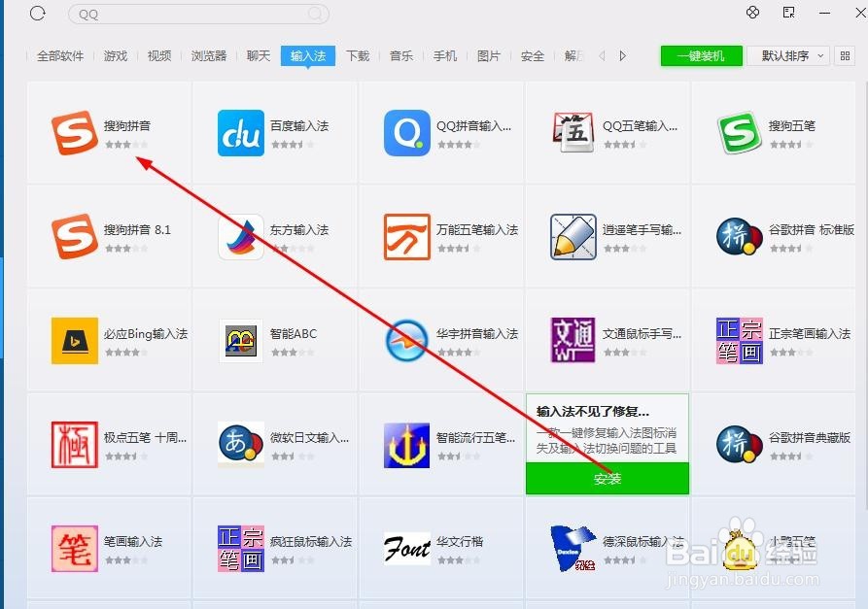Open the 默认排序 sort dropdown

[788, 56]
